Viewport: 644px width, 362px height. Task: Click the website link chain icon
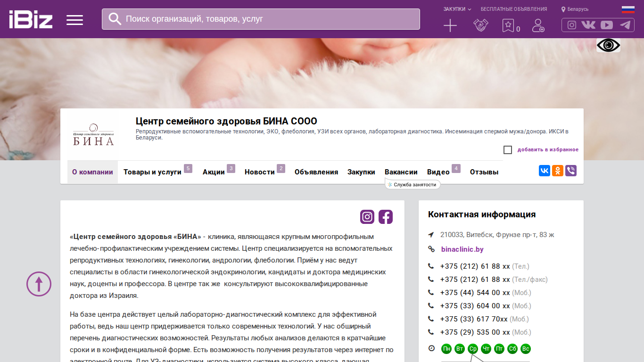(x=431, y=249)
